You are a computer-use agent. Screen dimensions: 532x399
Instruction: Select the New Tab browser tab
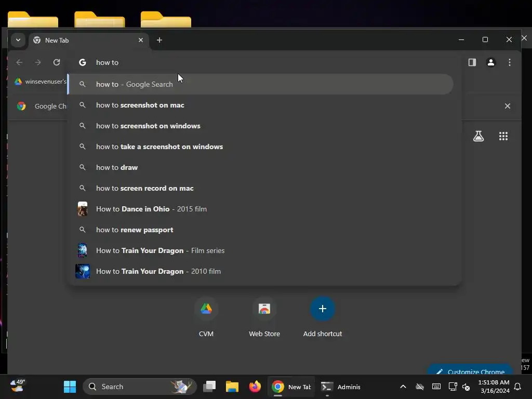click(x=89, y=41)
